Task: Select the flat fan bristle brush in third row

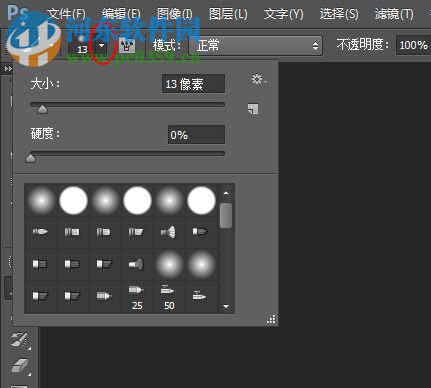Action: coord(136,264)
